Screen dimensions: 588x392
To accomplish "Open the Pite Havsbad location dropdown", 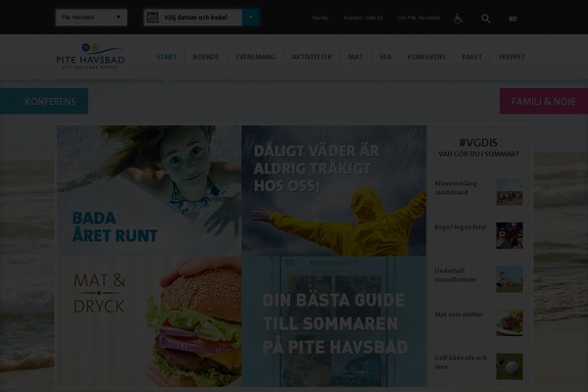I will 91,18.
